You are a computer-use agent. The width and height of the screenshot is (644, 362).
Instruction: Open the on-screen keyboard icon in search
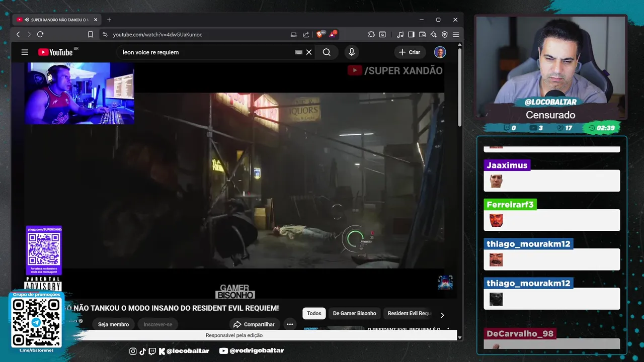(x=299, y=52)
